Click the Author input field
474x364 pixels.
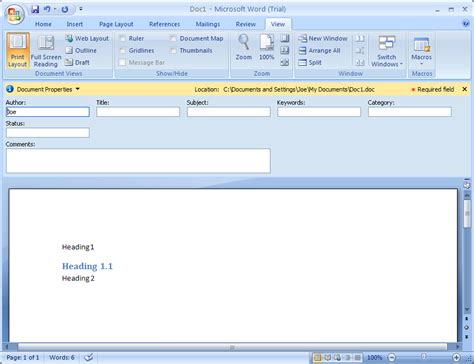pos(48,112)
